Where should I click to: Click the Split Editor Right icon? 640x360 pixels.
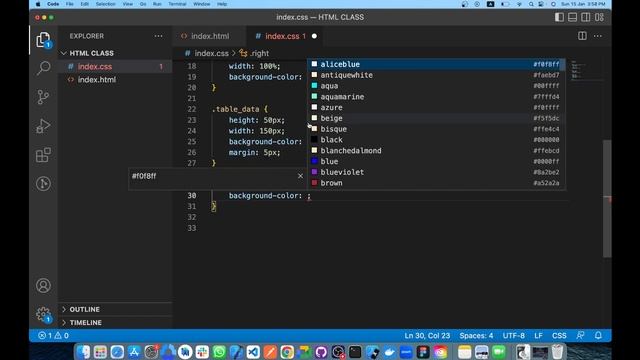(x=582, y=36)
